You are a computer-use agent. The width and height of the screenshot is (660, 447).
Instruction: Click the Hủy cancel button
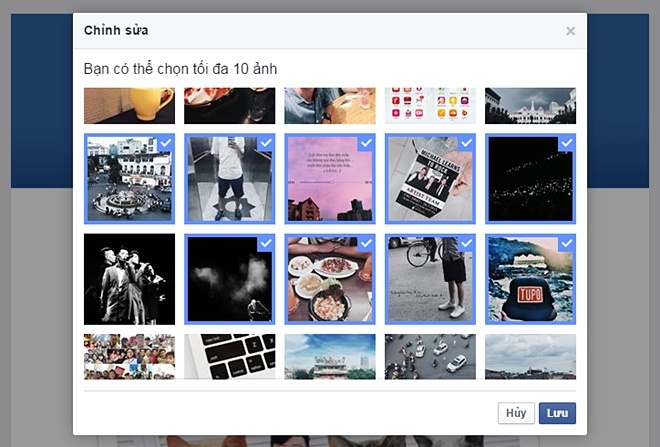coord(515,412)
